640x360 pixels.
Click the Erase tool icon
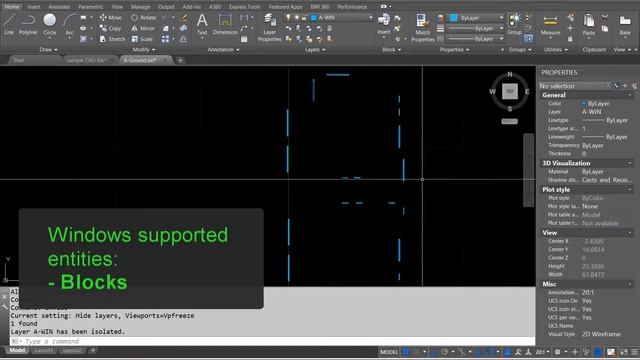coord(183,18)
